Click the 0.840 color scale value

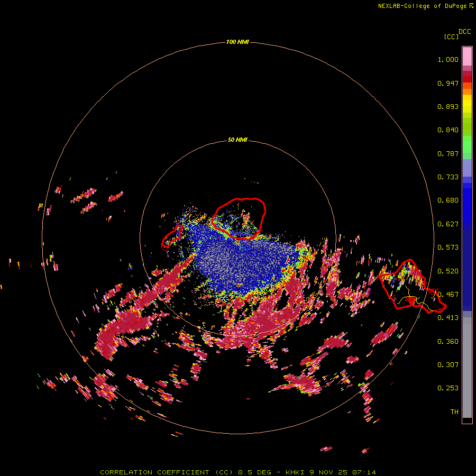point(448,130)
